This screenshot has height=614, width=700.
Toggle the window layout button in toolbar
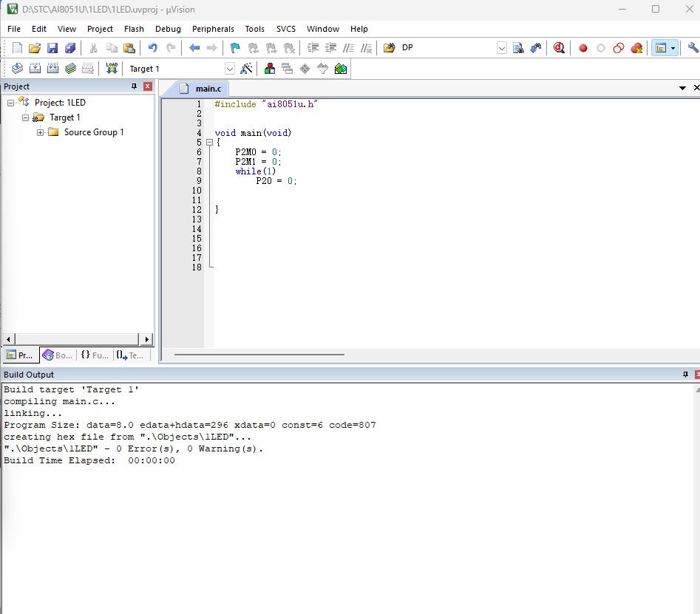pyautogui.click(x=661, y=48)
